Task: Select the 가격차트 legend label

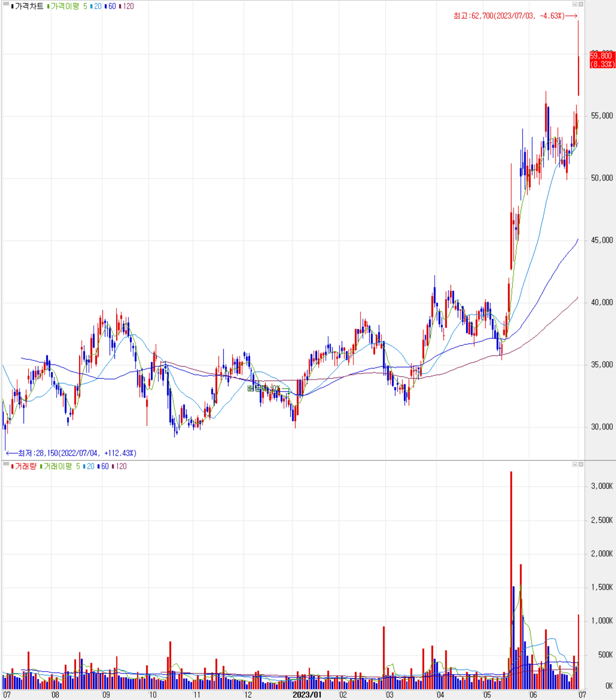Action: [28, 6]
